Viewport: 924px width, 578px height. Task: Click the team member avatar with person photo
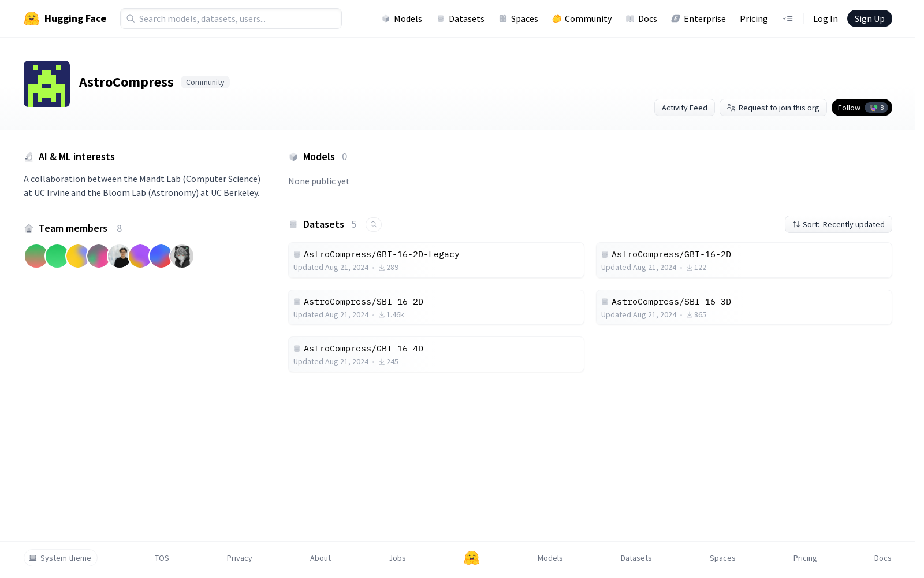[119, 256]
